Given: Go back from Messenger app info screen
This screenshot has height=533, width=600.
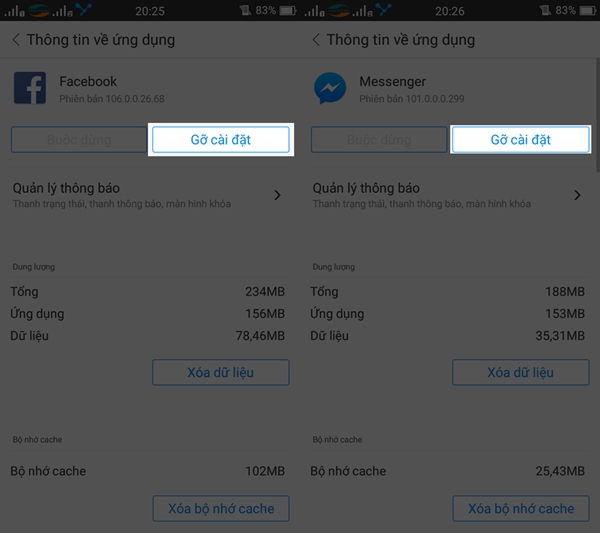Looking at the screenshot, I should (x=316, y=40).
